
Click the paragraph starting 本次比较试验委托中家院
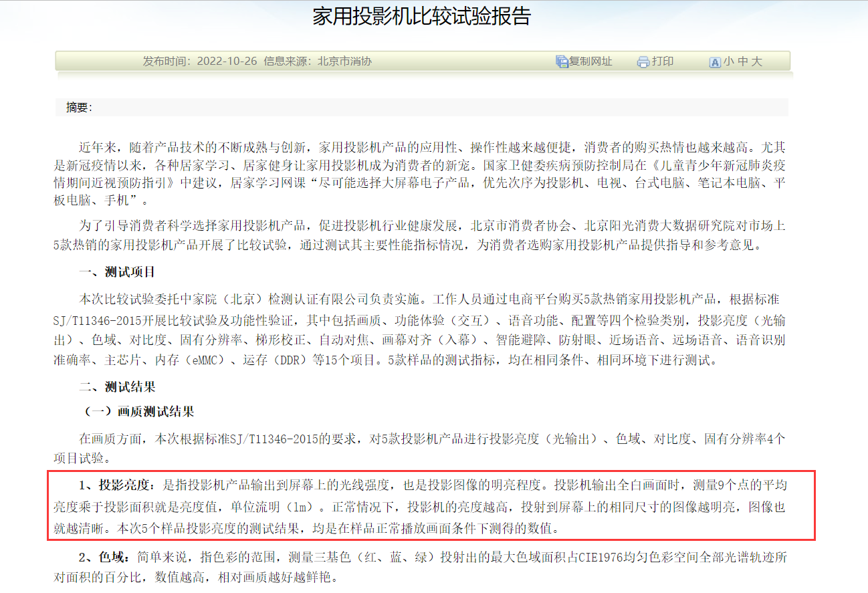(420, 330)
